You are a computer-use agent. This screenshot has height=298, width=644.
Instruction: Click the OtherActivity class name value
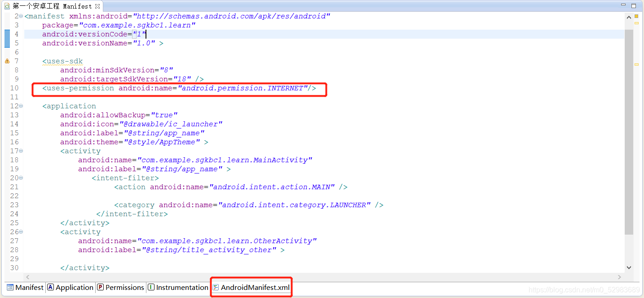pos(226,241)
